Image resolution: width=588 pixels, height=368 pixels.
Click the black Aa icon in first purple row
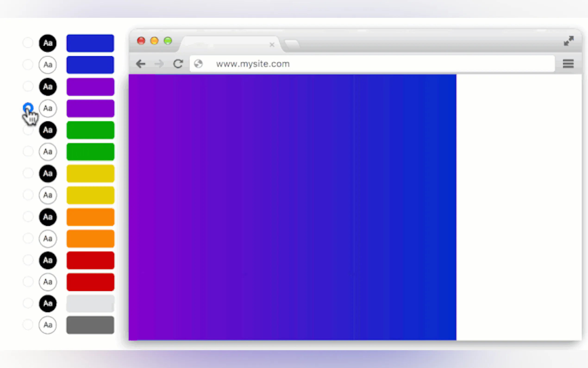tap(48, 87)
